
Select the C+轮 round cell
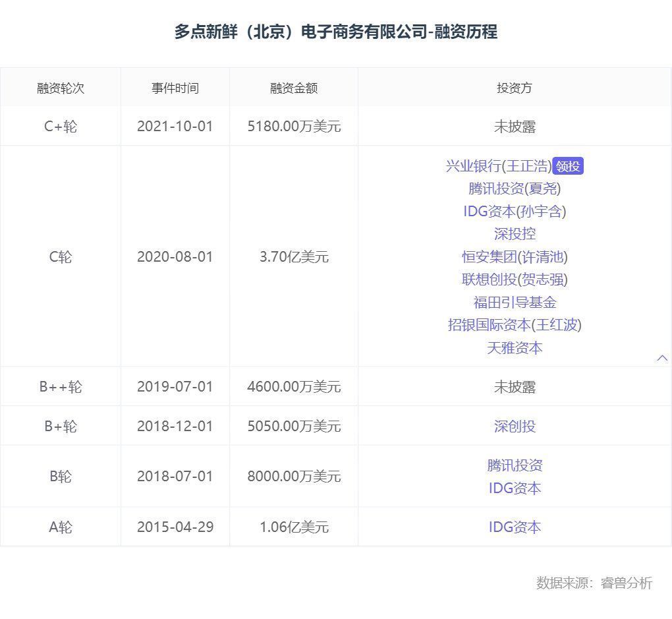pyautogui.click(x=61, y=127)
